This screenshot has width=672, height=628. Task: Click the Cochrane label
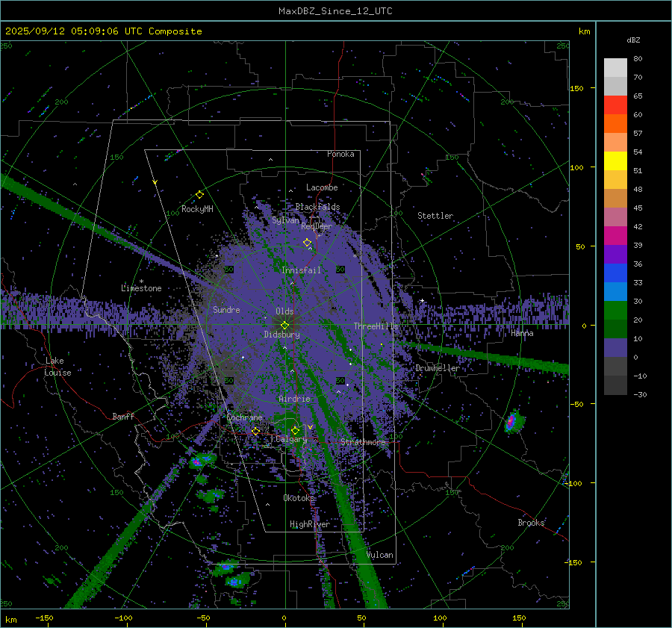(244, 417)
